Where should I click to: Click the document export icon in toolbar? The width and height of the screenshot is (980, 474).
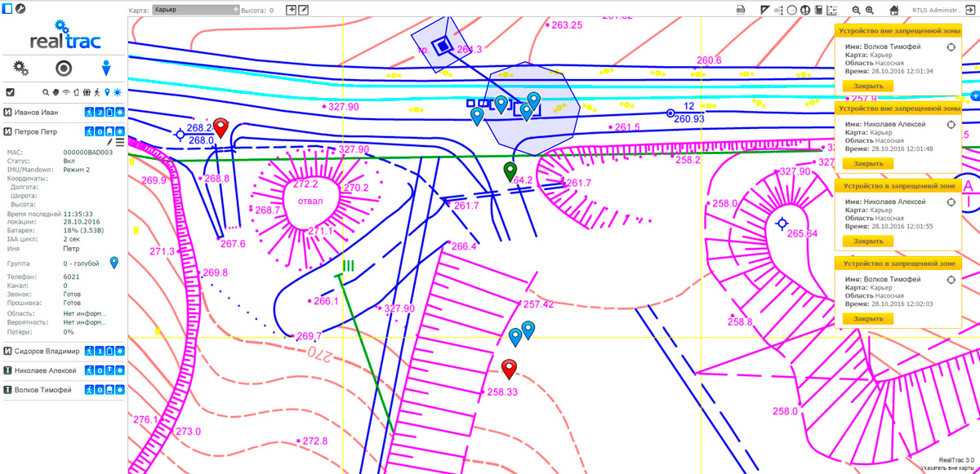pyautogui.click(x=740, y=10)
